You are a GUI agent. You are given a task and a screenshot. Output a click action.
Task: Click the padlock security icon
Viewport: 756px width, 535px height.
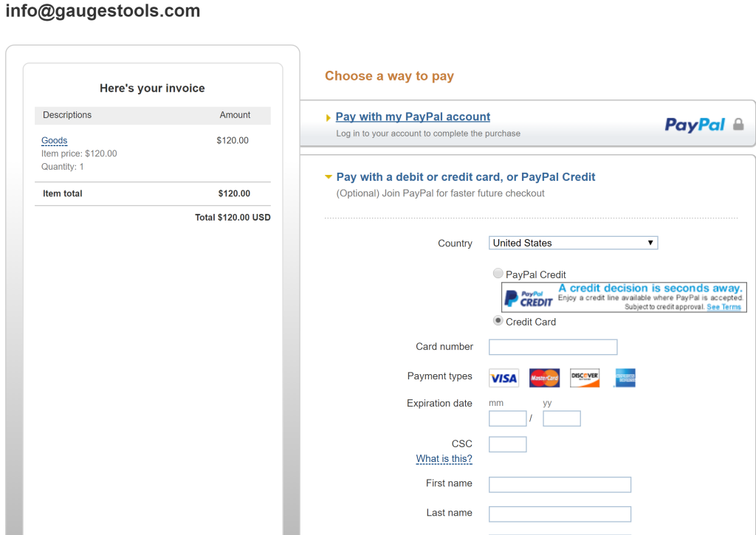point(738,125)
